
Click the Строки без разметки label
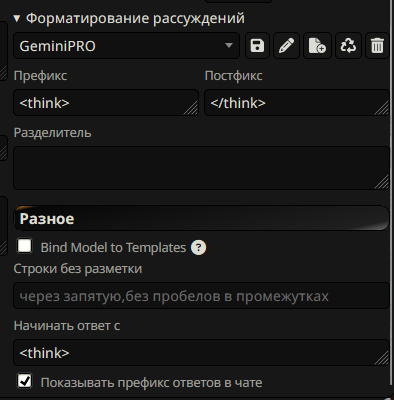pyautogui.click(x=78, y=269)
